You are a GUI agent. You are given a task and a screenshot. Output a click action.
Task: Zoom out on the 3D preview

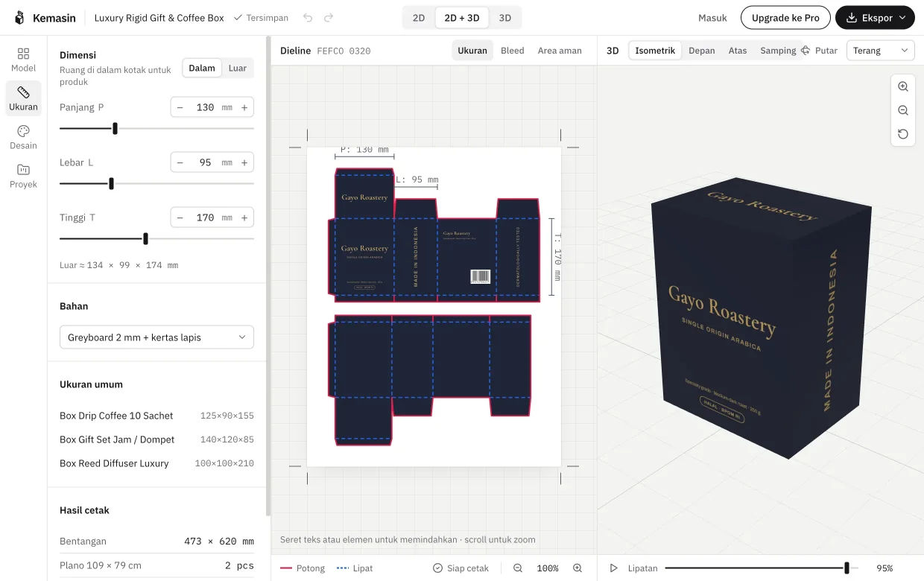click(x=903, y=110)
